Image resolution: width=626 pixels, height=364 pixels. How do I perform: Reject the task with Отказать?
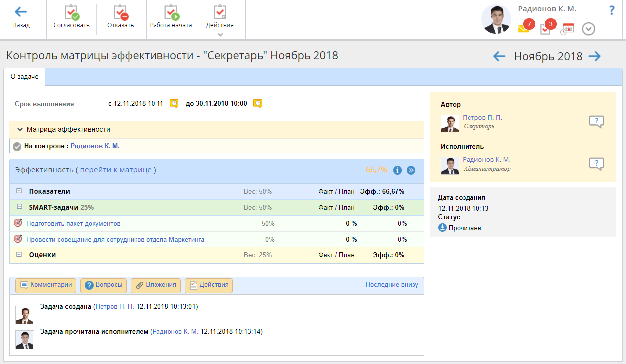click(120, 18)
